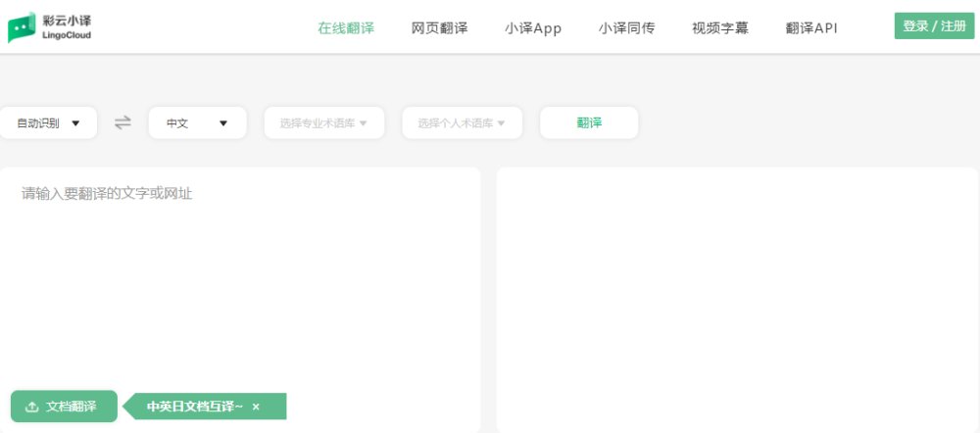Image resolution: width=980 pixels, height=433 pixels.
Task: Go to 小译同传 page
Action: point(626,28)
